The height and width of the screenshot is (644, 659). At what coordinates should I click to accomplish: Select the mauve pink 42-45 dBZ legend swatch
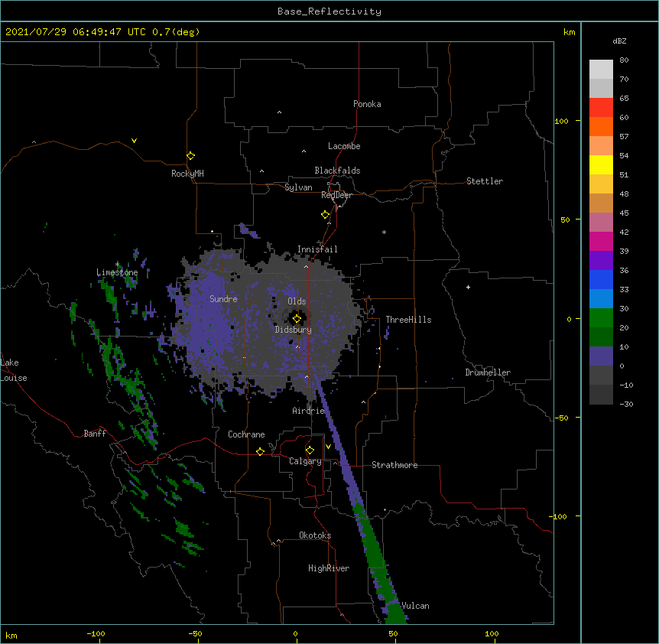click(x=601, y=223)
